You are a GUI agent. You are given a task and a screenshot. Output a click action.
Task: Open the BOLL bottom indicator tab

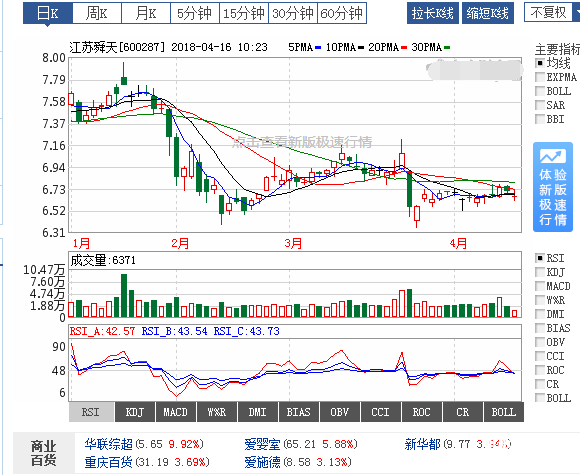[x=504, y=412]
